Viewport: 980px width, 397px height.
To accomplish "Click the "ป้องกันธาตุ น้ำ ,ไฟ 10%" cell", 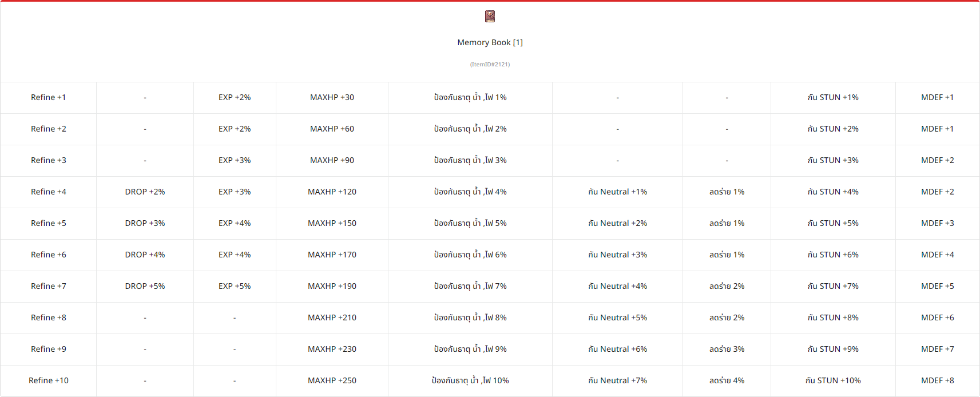I will point(470,380).
